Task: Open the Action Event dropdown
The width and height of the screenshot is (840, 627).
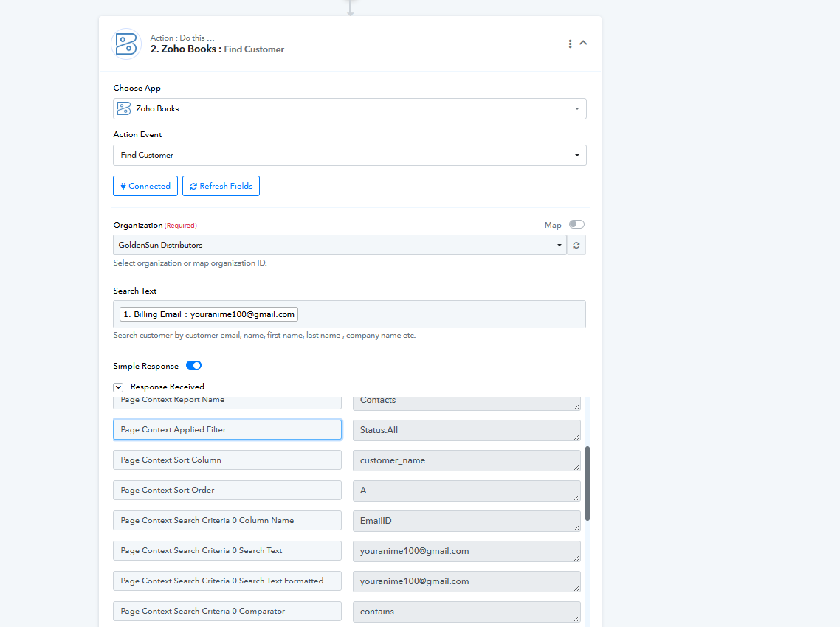Action: pyautogui.click(x=350, y=155)
